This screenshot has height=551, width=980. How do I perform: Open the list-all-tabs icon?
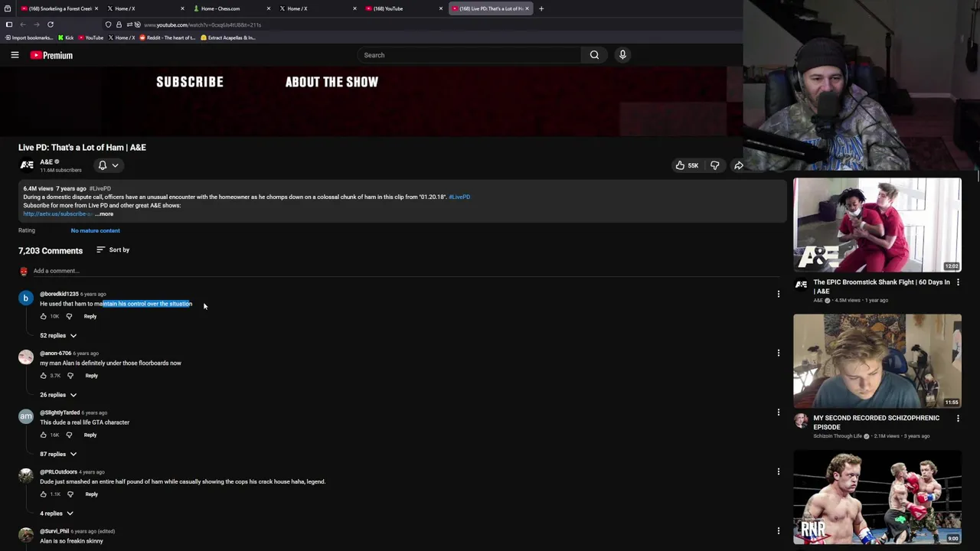pos(8,8)
